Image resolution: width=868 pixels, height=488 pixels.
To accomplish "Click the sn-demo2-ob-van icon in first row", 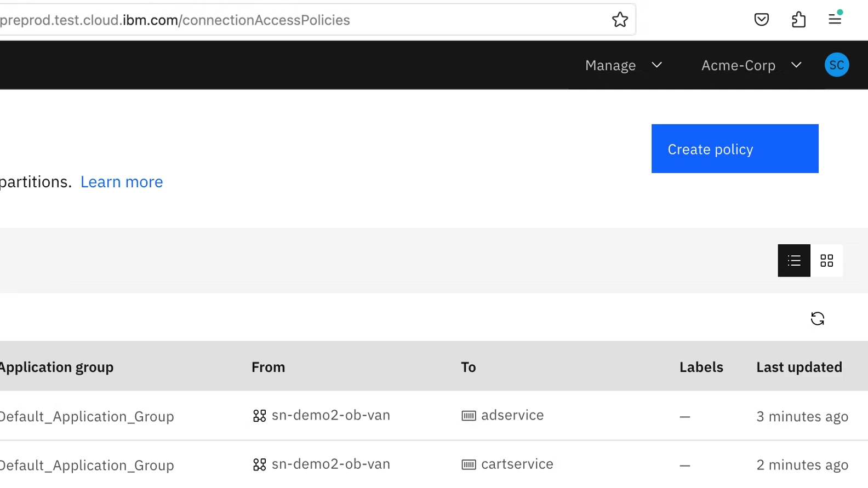I will tap(259, 416).
